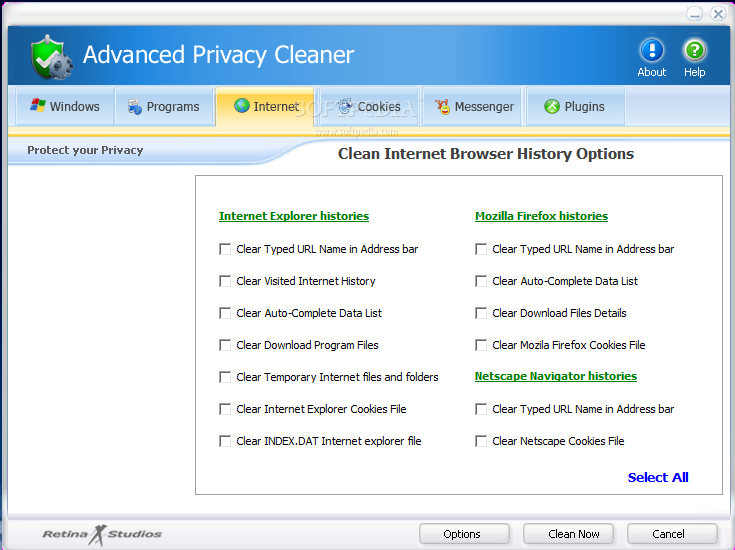Open the About icon with exclamation mark
735x550 pixels.
click(x=652, y=50)
